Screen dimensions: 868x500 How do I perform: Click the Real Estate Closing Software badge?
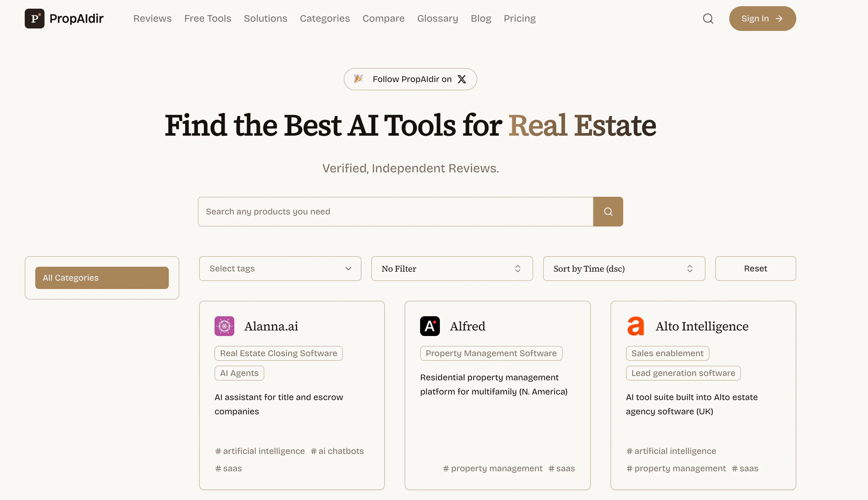[279, 353]
